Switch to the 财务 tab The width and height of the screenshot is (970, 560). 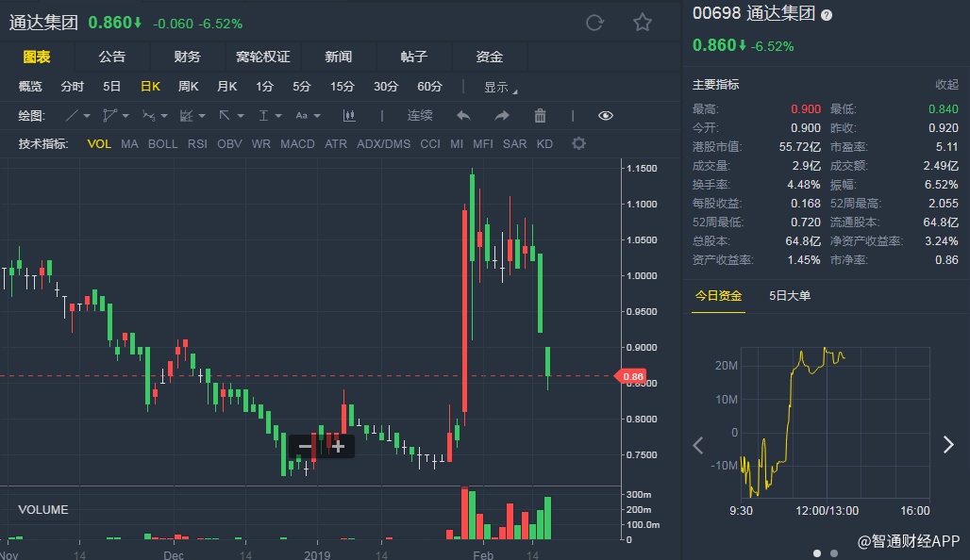pos(188,57)
